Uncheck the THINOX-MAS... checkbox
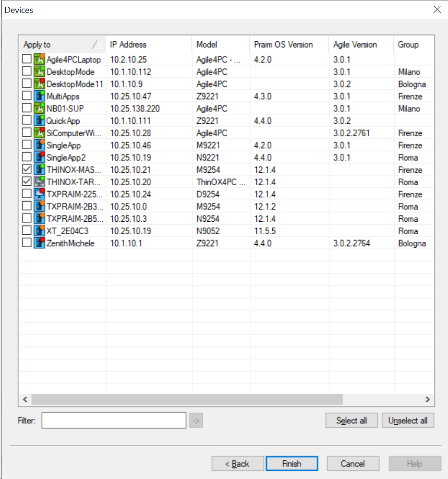This screenshot has width=448, height=479. 26,169
